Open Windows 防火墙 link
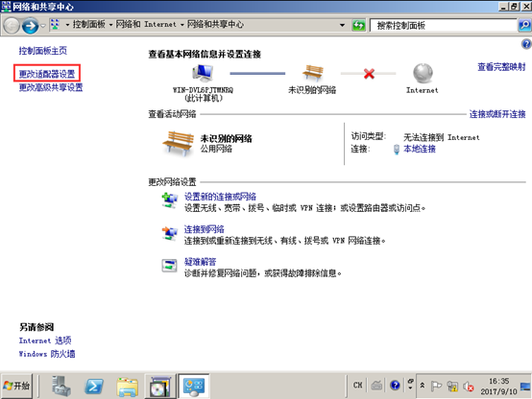 [x=47, y=354]
